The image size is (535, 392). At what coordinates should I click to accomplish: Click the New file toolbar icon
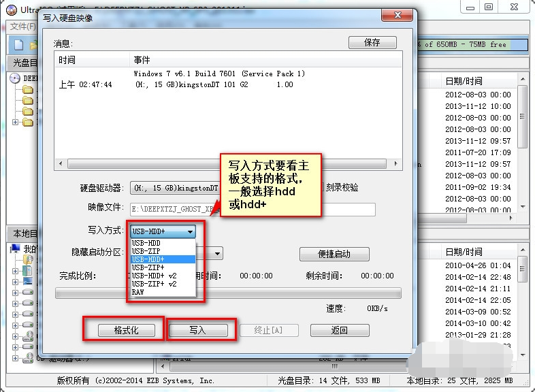pos(18,45)
